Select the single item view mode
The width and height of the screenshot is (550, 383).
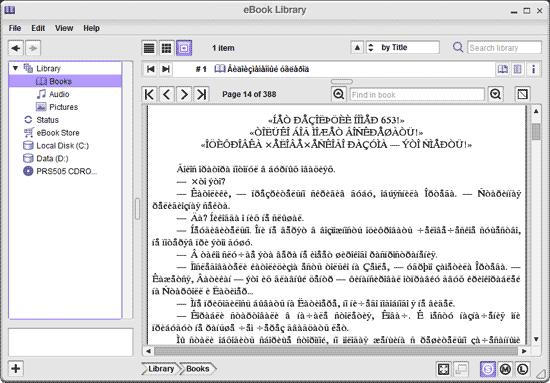click(184, 48)
